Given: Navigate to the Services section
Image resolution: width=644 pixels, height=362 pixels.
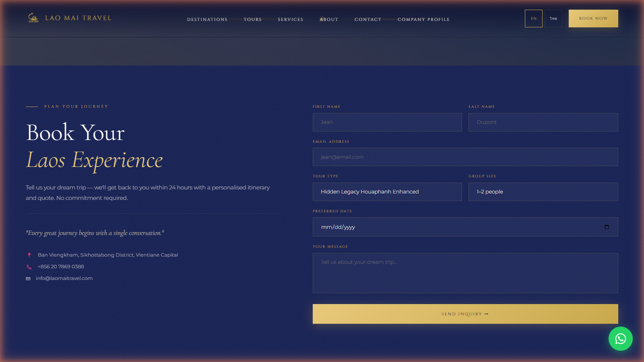Looking at the screenshot, I should pos(290,19).
